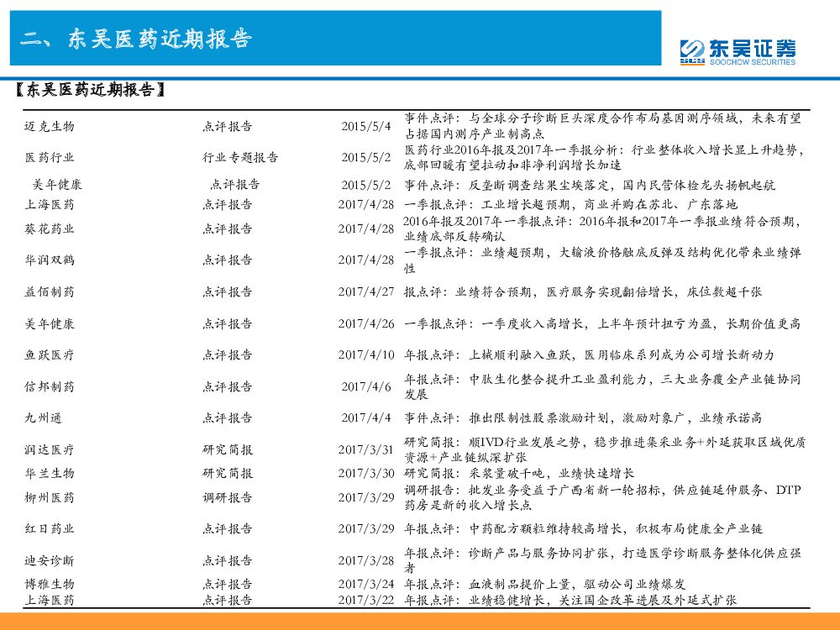
Task: Select the date 2017/3/22
Action: 366,600
